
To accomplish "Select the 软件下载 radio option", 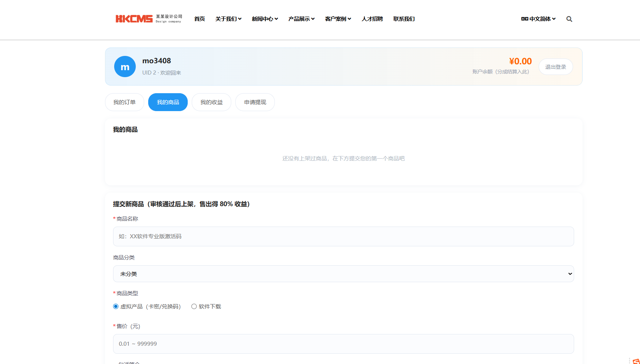I will pyautogui.click(x=194, y=307).
